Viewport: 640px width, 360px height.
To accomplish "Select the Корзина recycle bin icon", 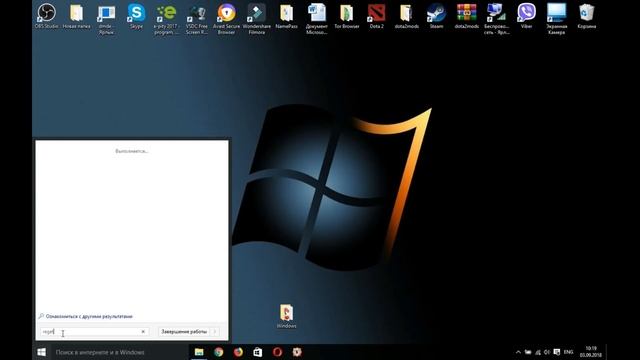I will coord(587,16).
